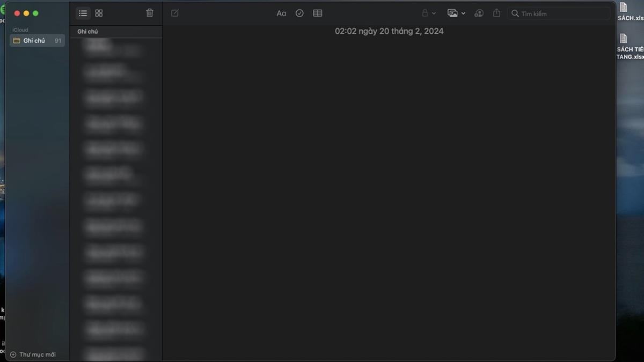Click the iCloud section header

pos(20,30)
